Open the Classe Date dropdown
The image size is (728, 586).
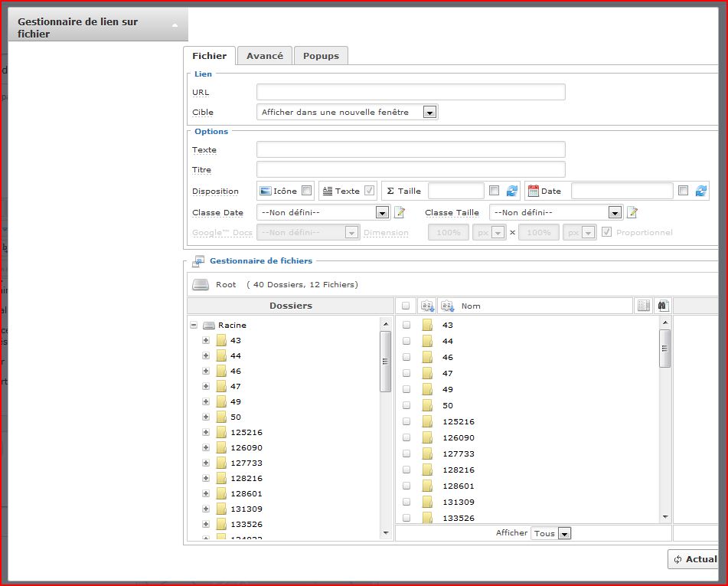(x=382, y=212)
